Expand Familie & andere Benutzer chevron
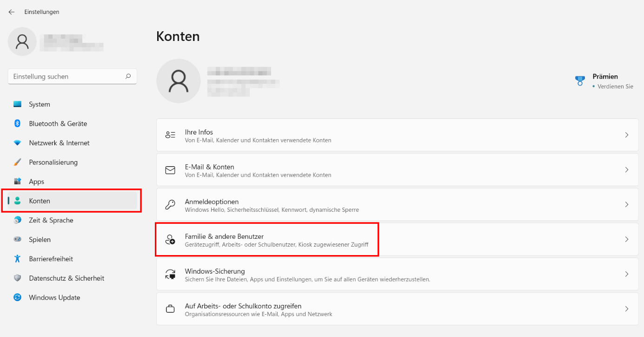The height and width of the screenshot is (337, 644). (627, 239)
